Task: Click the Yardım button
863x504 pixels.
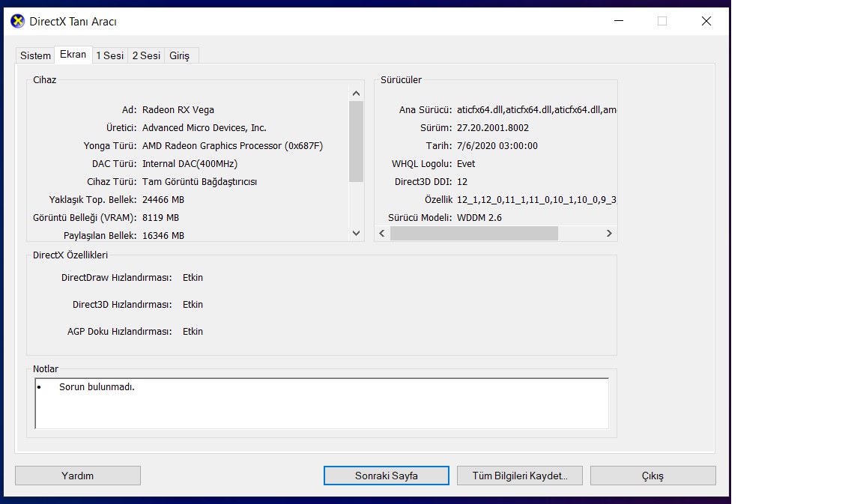Action: click(x=78, y=476)
